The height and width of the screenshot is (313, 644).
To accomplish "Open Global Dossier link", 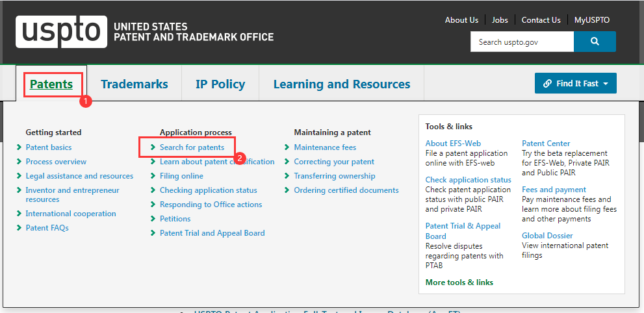I will (546, 236).
